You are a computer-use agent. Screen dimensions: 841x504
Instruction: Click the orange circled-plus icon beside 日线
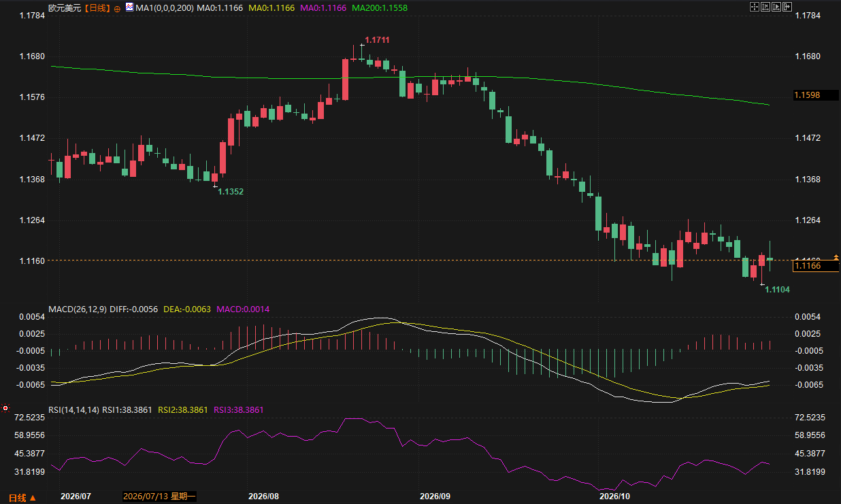click(117, 8)
